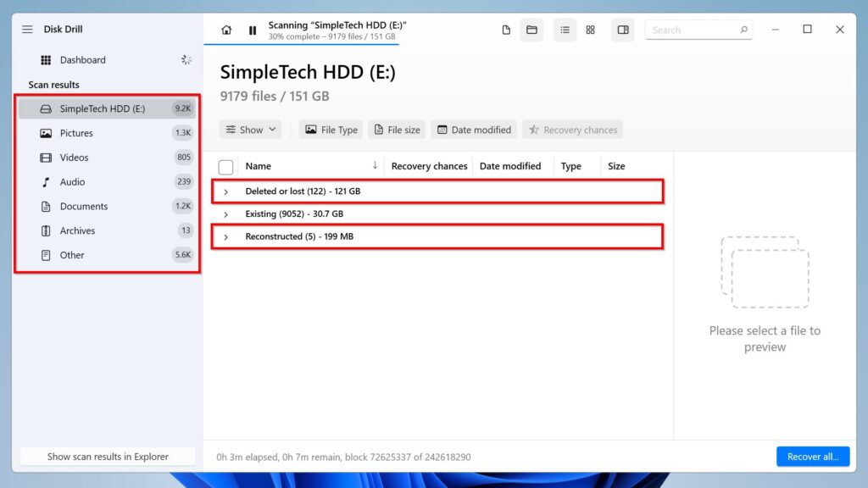This screenshot has width=868, height=488.
Task: Click Show scan results in Explorer
Action: click(108, 457)
